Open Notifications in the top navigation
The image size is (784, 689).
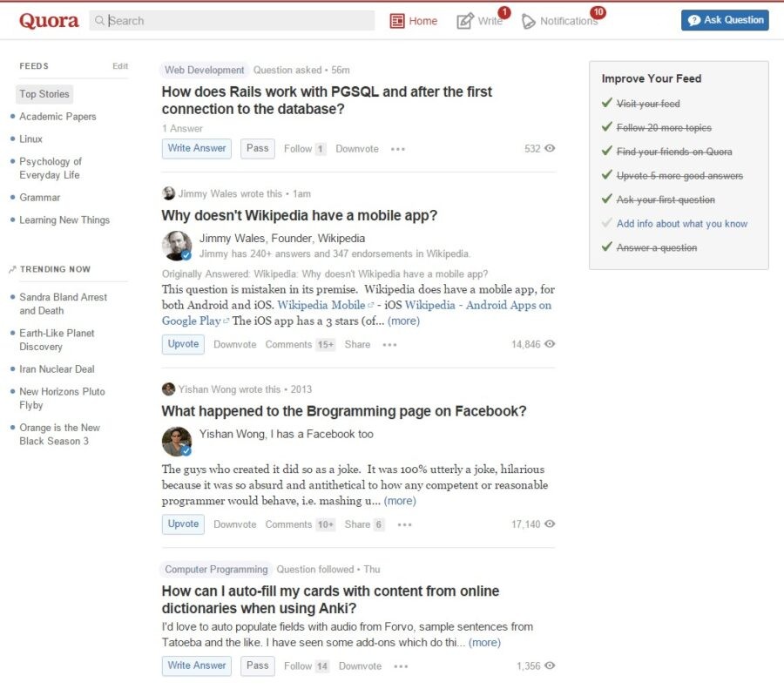click(559, 21)
